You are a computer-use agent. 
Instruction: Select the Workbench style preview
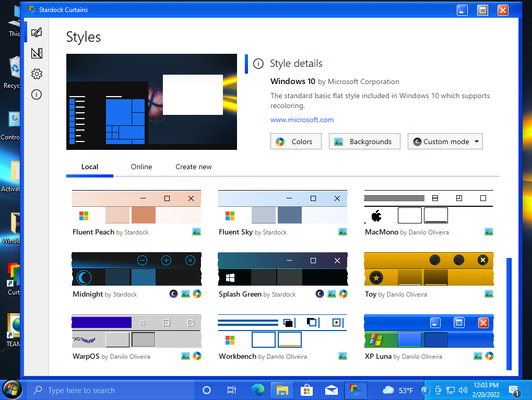(282, 331)
